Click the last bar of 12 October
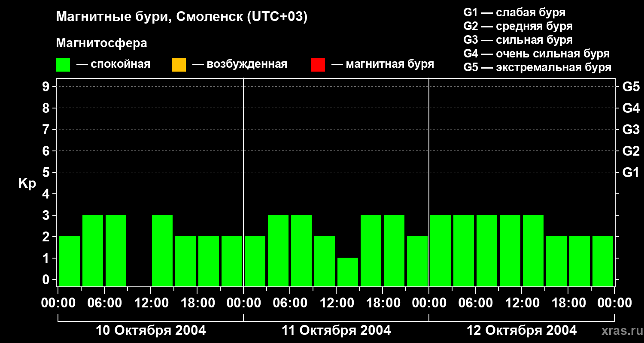 point(603,261)
